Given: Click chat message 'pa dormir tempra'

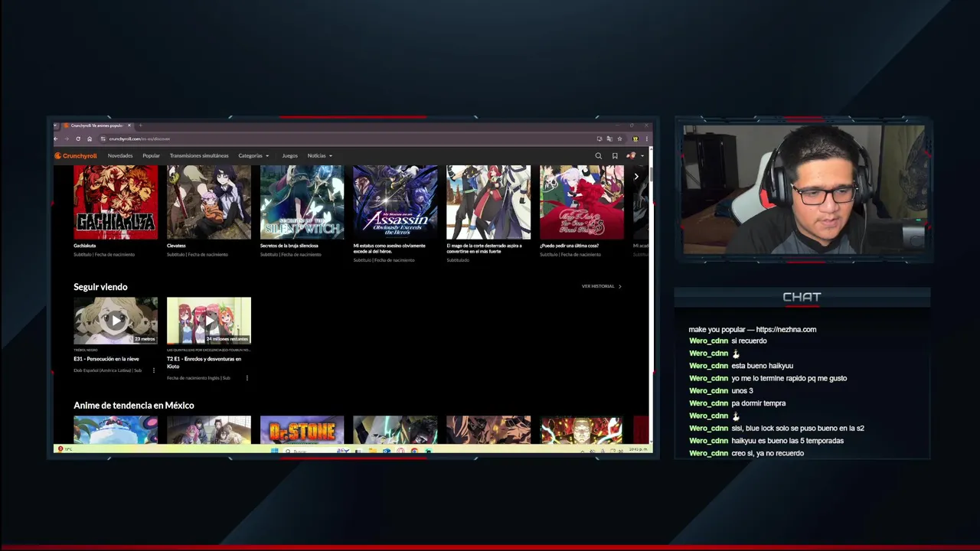Looking at the screenshot, I should pyautogui.click(x=758, y=403).
